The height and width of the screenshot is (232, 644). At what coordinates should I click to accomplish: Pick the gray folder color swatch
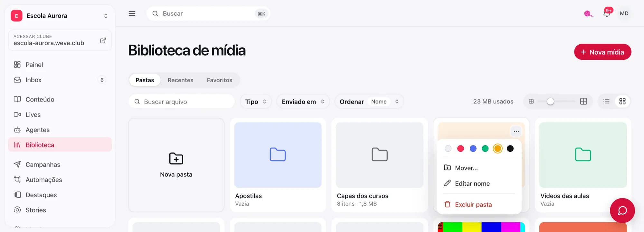coord(448,148)
